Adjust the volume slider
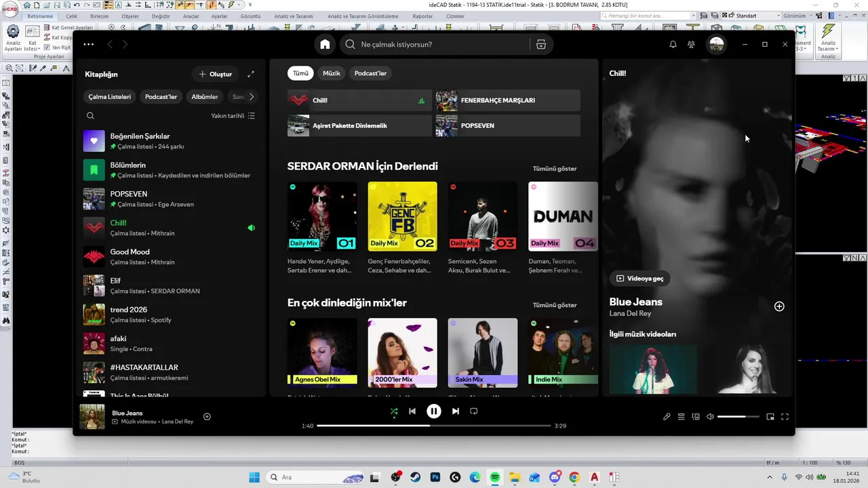Viewport: 868px width, 488px height. pos(738,417)
